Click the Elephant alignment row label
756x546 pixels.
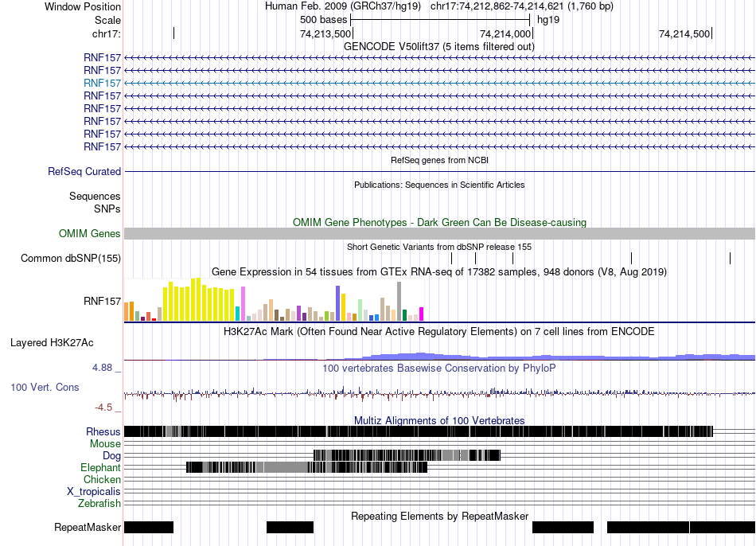point(101,467)
